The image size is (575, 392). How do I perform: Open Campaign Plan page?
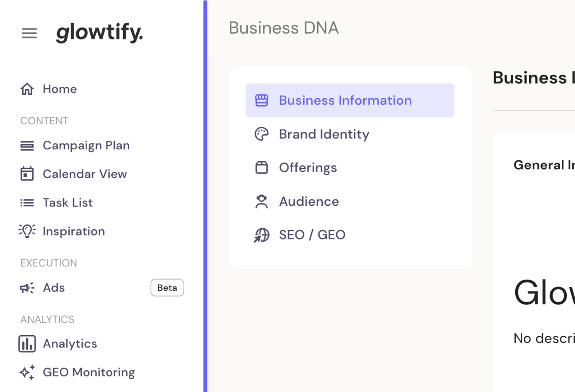(x=86, y=146)
